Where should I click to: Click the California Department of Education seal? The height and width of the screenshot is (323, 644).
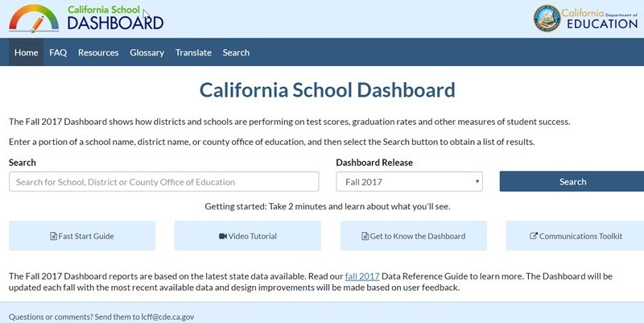coord(547,19)
